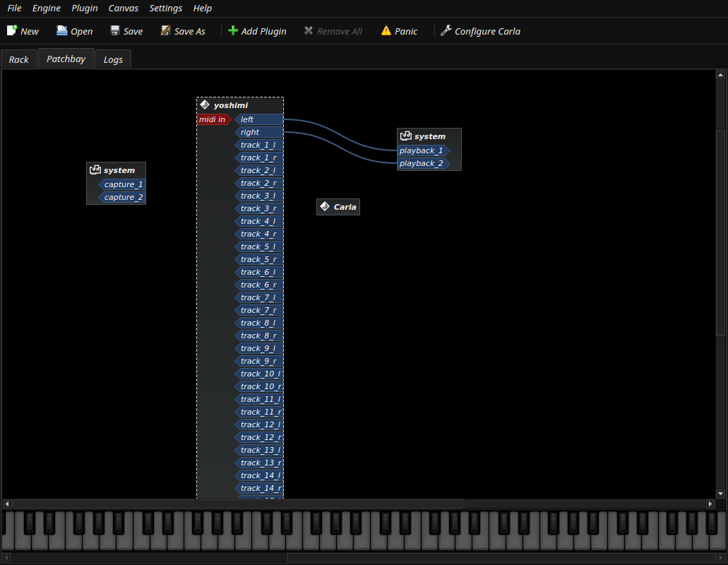Open the File menu
This screenshot has width=728, height=565.
point(14,8)
